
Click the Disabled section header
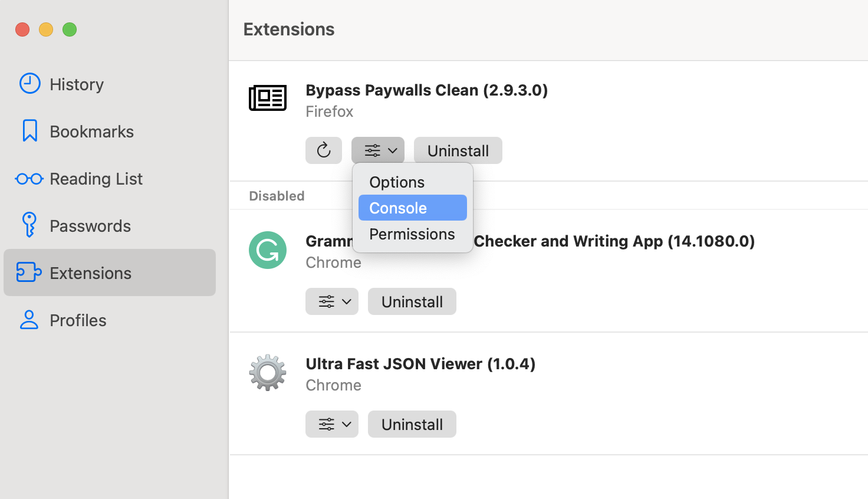pyautogui.click(x=277, y=195)
